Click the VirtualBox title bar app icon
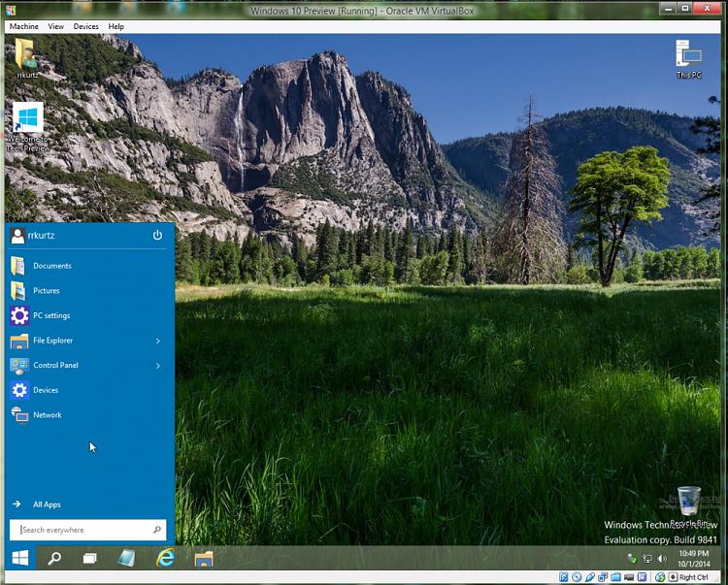728x585 pixels. [x=11, y=10]
